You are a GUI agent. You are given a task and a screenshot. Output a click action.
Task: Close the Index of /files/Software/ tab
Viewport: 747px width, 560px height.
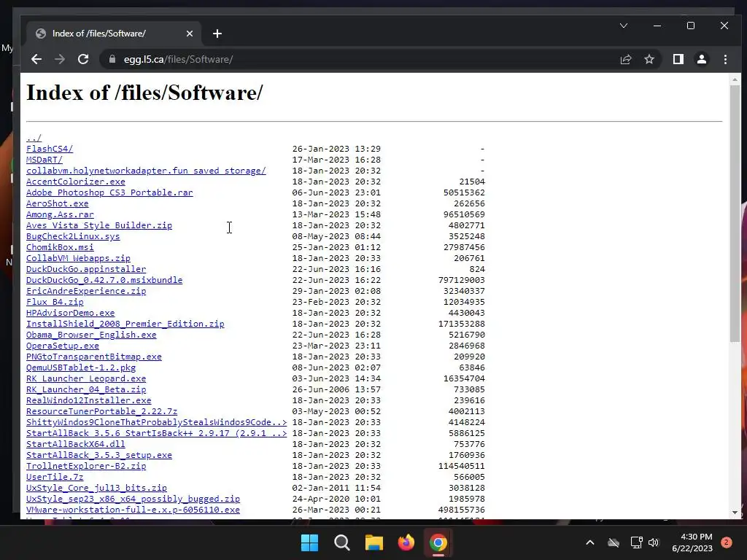[190, 34]
